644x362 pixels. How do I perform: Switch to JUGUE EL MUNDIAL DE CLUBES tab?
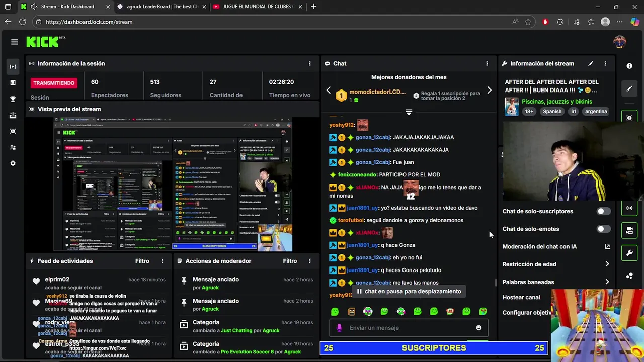pyautogui.click(x=259, y=7)
